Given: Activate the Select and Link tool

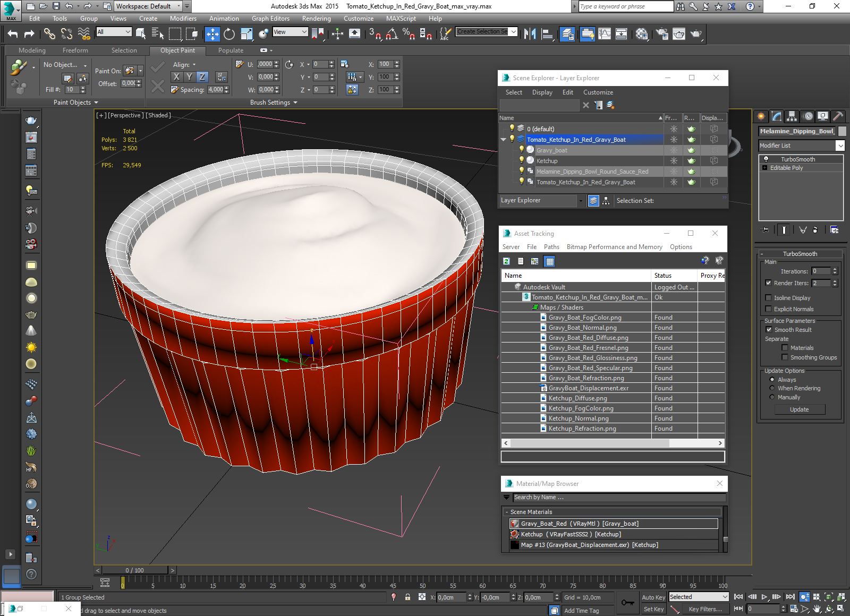Looking at the screenshot, I should pos(49,34).
